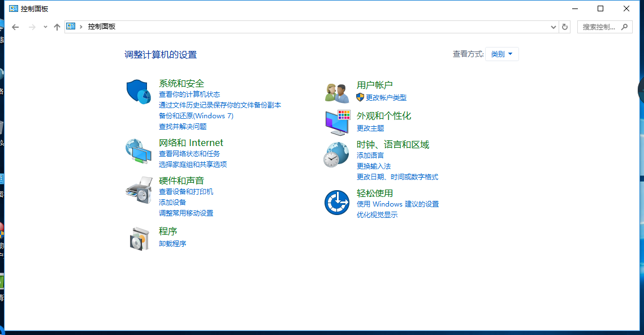The width and height of the screenshot is (644, 335).
Task: Select the 备份和还原(Windows 7) link
Action: tap(196, 116)
